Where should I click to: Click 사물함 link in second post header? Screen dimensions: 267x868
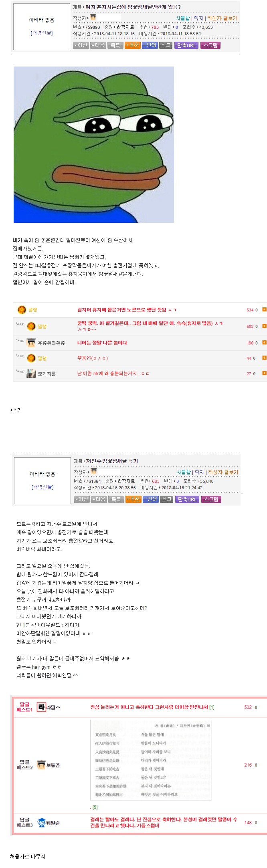pyautogui.click(x=184, y=472)
